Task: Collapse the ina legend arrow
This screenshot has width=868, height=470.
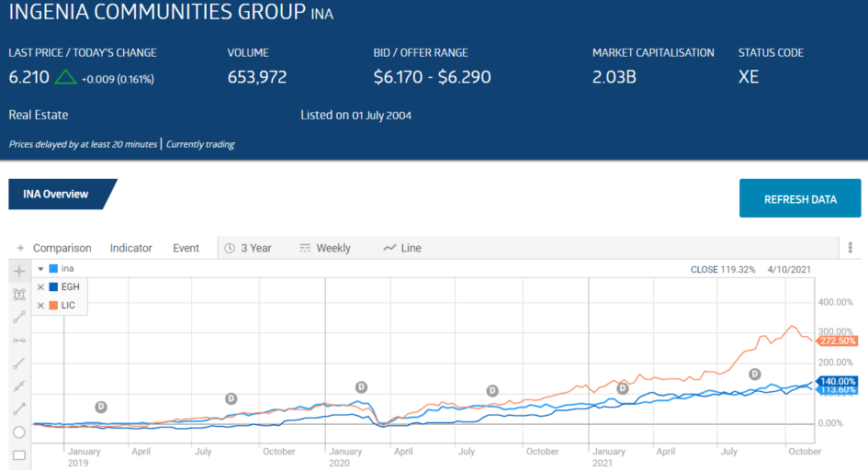Action: pos(40,269)
